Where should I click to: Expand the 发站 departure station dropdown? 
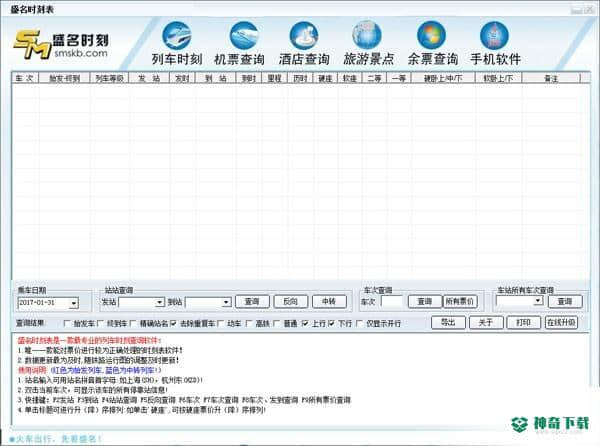(x=160, y=303)
